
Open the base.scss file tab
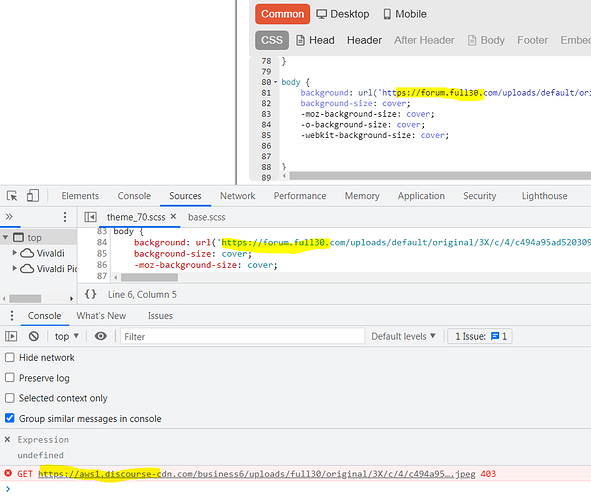207,217
